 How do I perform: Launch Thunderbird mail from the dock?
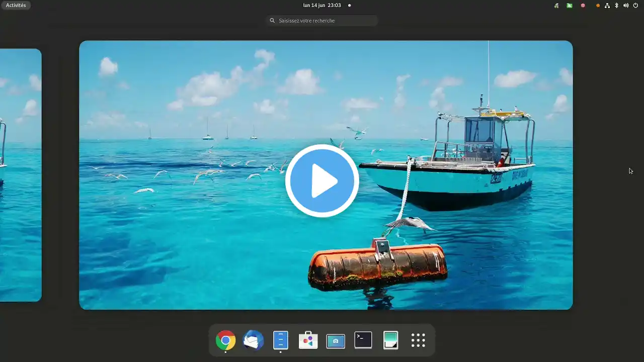pyautogui.click(x=253, y=340)
